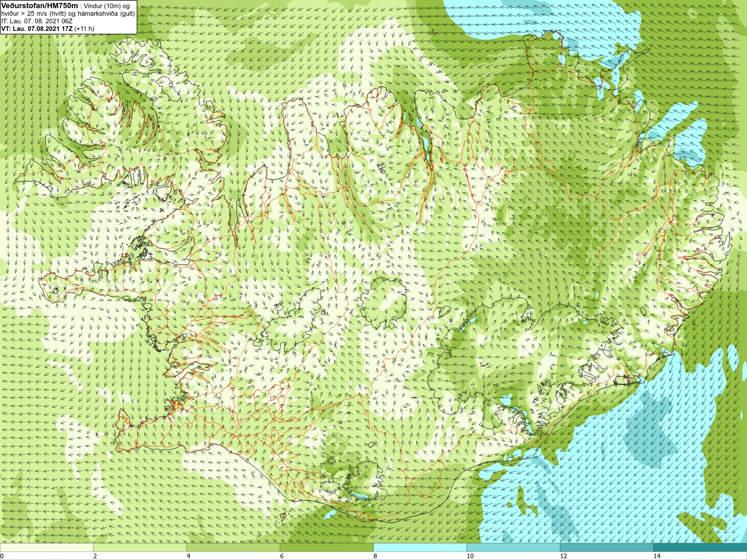The image size is (747, 560).
Task: Click the scale label '4'
Action: pos(188,556)
